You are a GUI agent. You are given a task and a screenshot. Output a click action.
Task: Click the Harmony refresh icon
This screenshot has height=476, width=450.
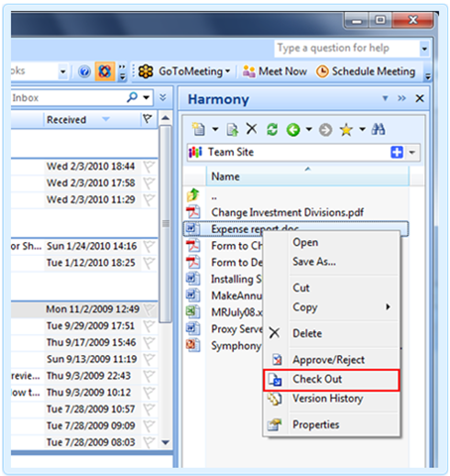point(273,129)
